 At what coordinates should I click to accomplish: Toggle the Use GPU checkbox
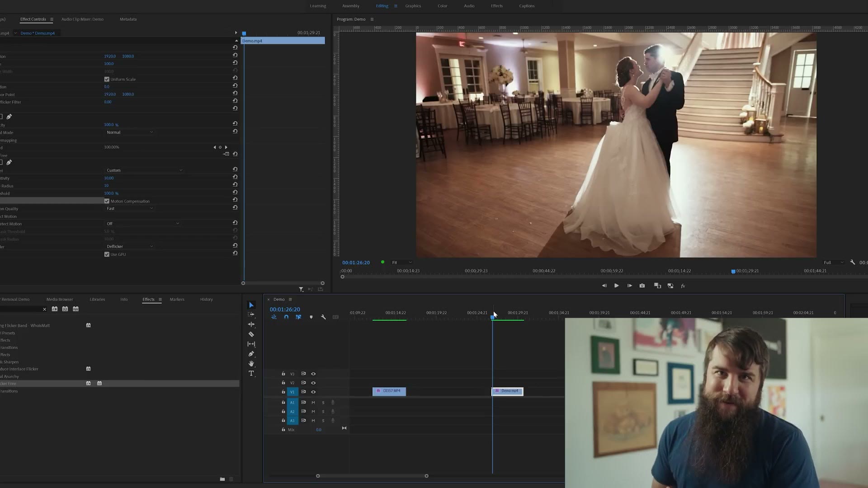[x=107, y=254]
